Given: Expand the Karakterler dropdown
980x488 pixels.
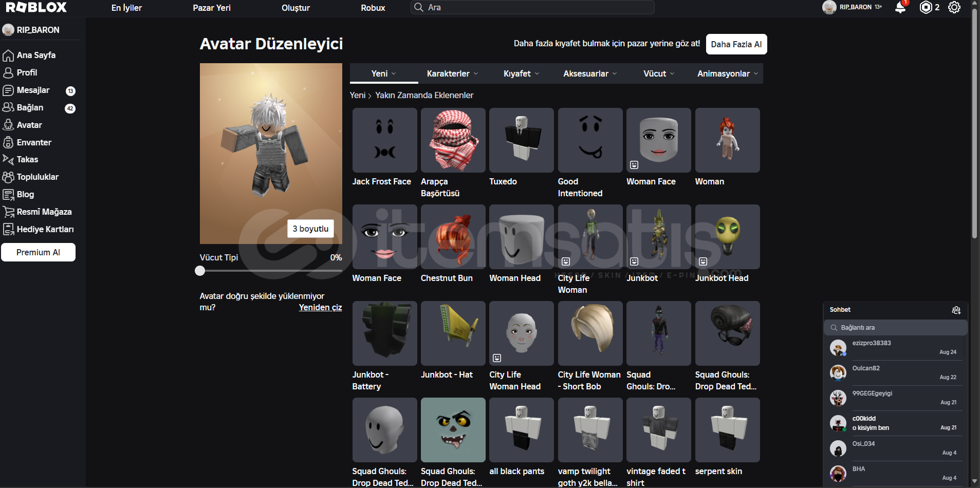Looking at the screenshot, I should (x=452, y=73).
